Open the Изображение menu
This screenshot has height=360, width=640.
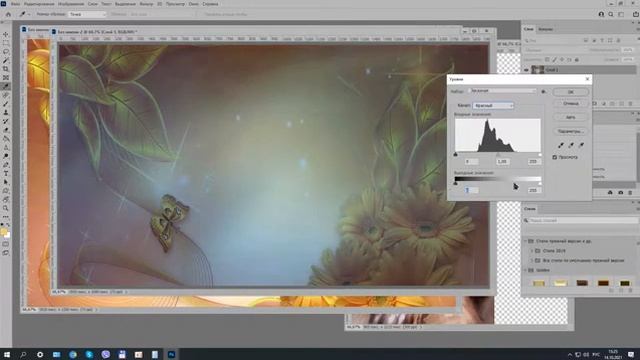pyautogui.click(x=71, y=4)
